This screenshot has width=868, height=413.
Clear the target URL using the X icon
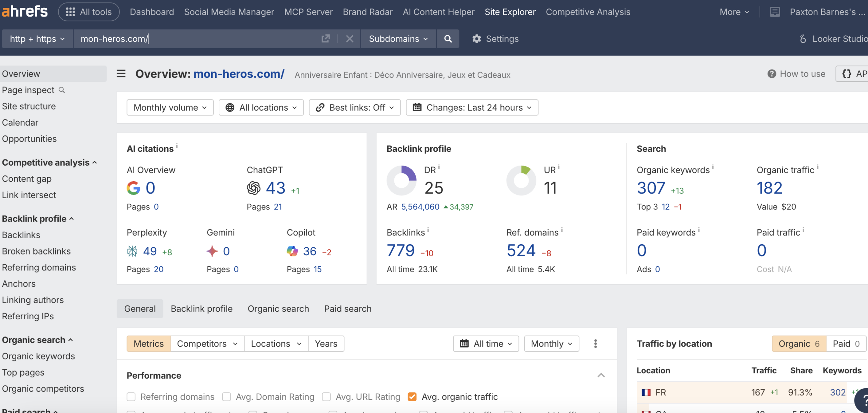click(350, 39)
